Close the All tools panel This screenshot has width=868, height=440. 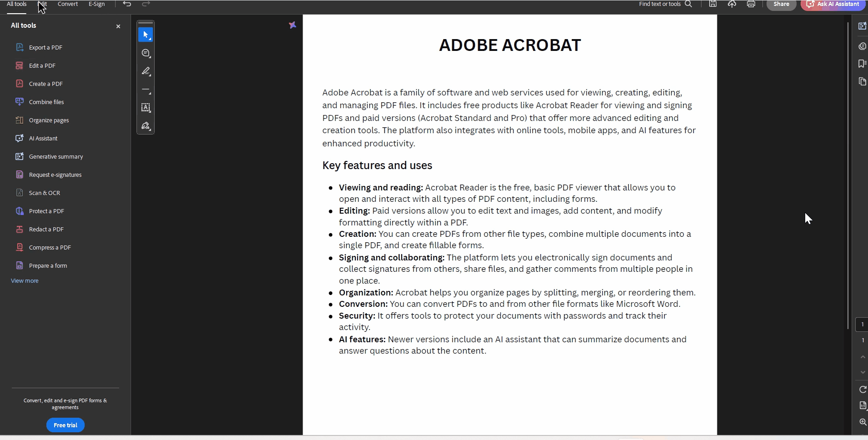click(x=118, y=26)
